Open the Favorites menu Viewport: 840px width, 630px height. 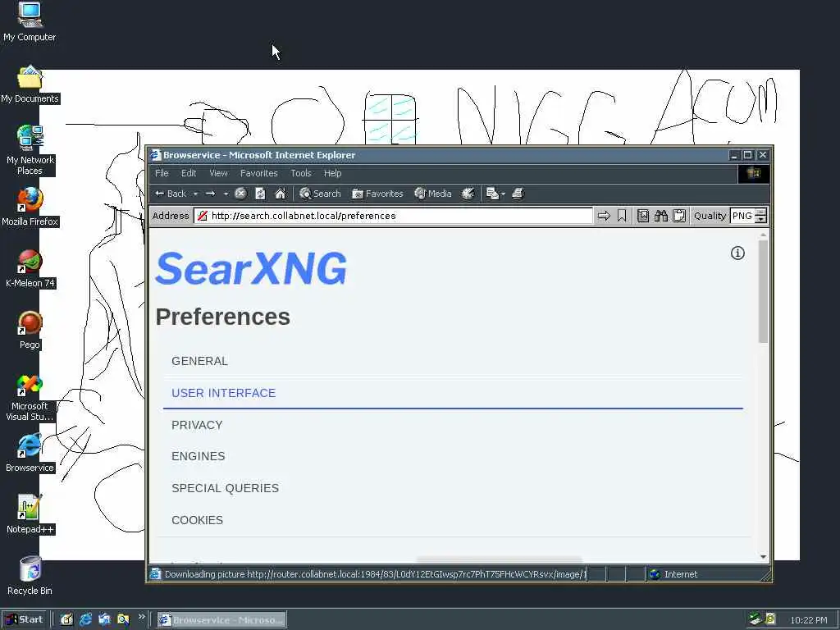pyautogui.click(x=258, y=173)
